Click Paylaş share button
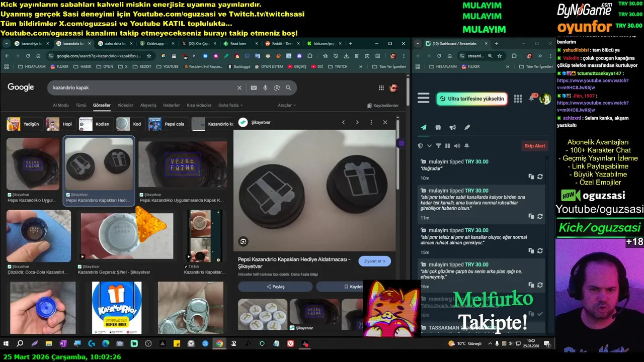644x362 pixels. (275, 287)
